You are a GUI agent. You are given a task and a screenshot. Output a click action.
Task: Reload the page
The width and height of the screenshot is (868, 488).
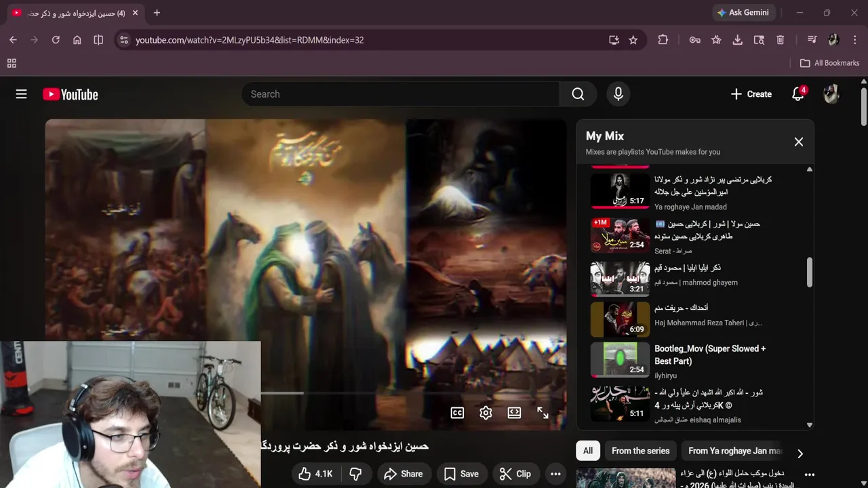pos(56,40)
